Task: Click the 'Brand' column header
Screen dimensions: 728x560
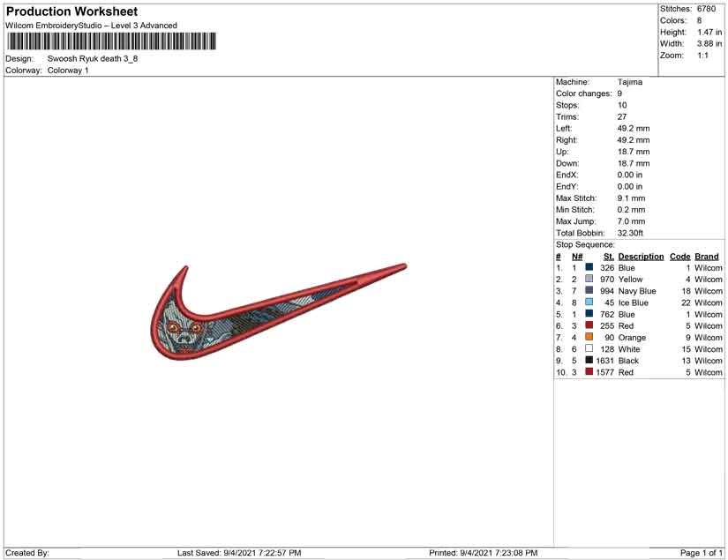Action: pos(707,257)
